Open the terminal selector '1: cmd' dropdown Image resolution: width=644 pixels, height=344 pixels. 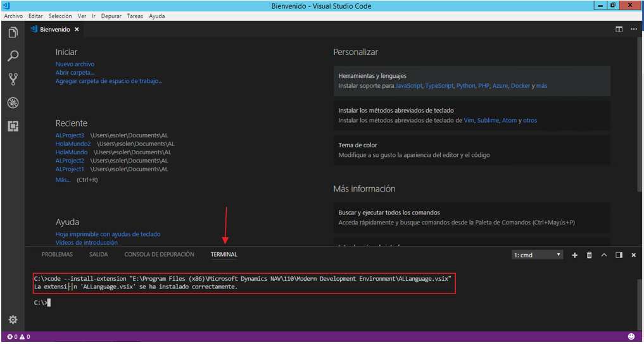pos(538,255)
